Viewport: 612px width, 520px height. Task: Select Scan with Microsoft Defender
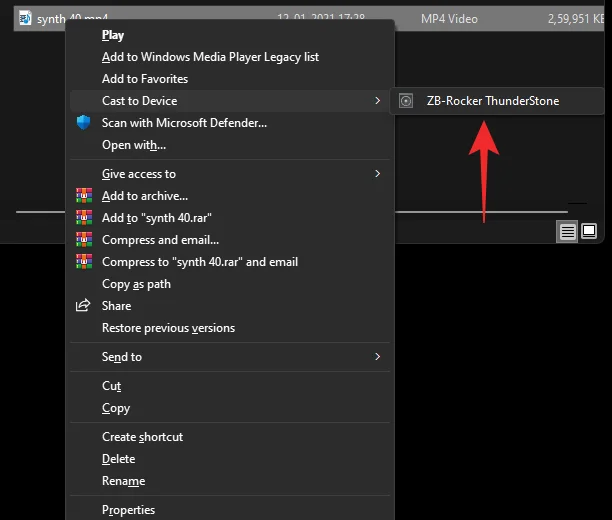(x=230, y=123)
